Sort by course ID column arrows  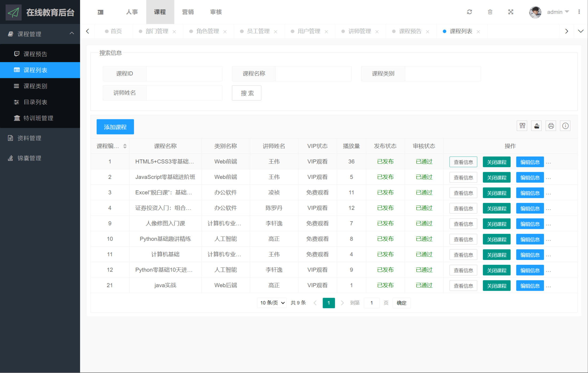pyautogui.click(x=125, y=146)
